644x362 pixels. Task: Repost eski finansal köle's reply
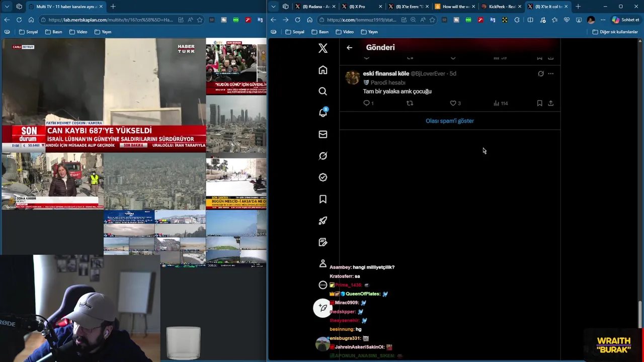tap(410, 103)
